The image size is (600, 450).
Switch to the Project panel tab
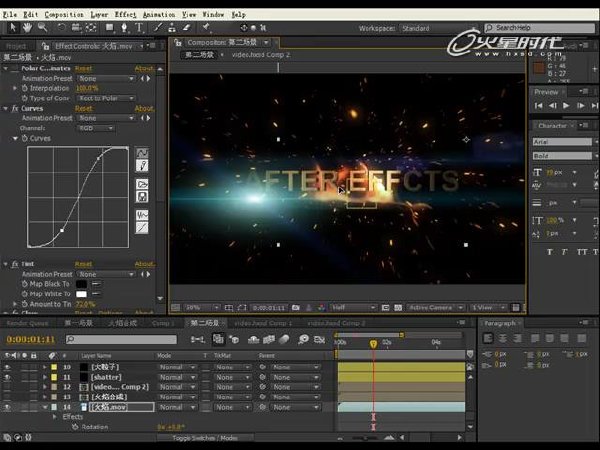point(16,46)
